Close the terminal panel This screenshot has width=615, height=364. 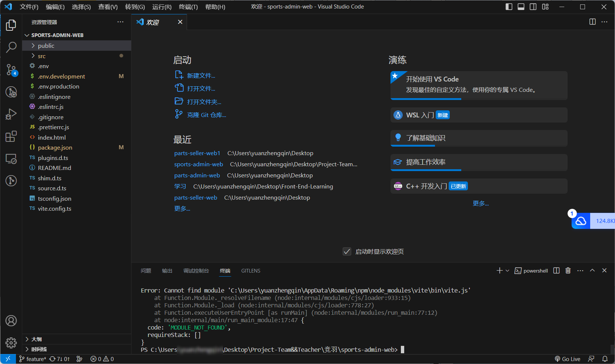coord(604,270)
